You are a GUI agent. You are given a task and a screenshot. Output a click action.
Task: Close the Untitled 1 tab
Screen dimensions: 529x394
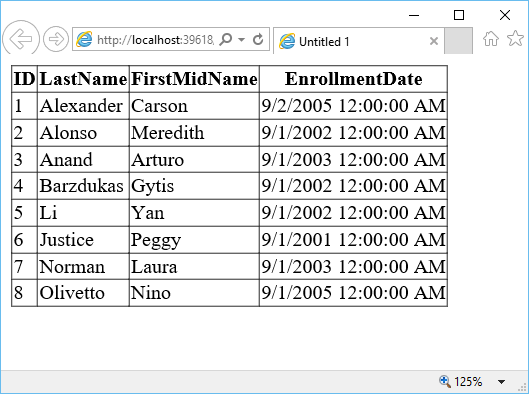coord(434,41)
